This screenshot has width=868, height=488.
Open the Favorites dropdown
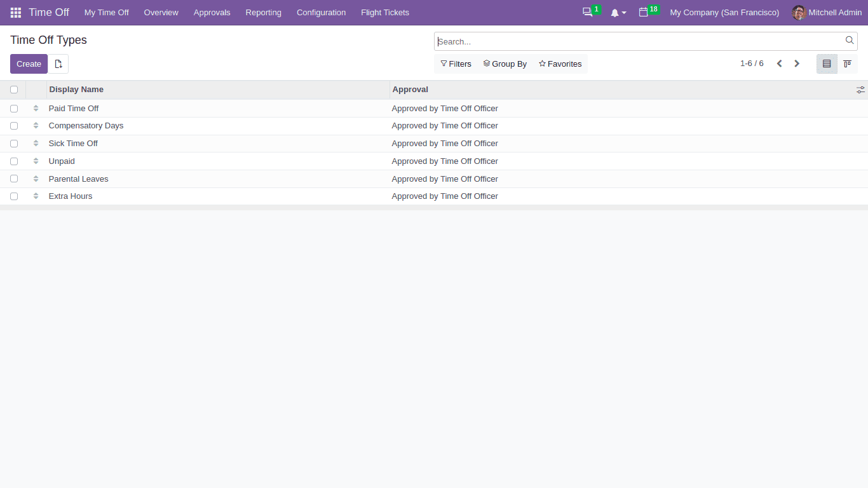pos(560,64)
